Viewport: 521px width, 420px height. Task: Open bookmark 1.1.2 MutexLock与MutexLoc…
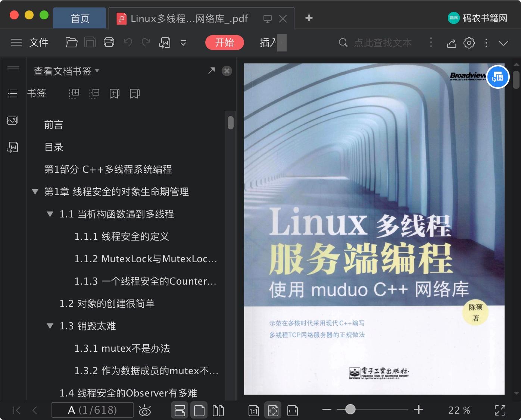coord(146,259)
